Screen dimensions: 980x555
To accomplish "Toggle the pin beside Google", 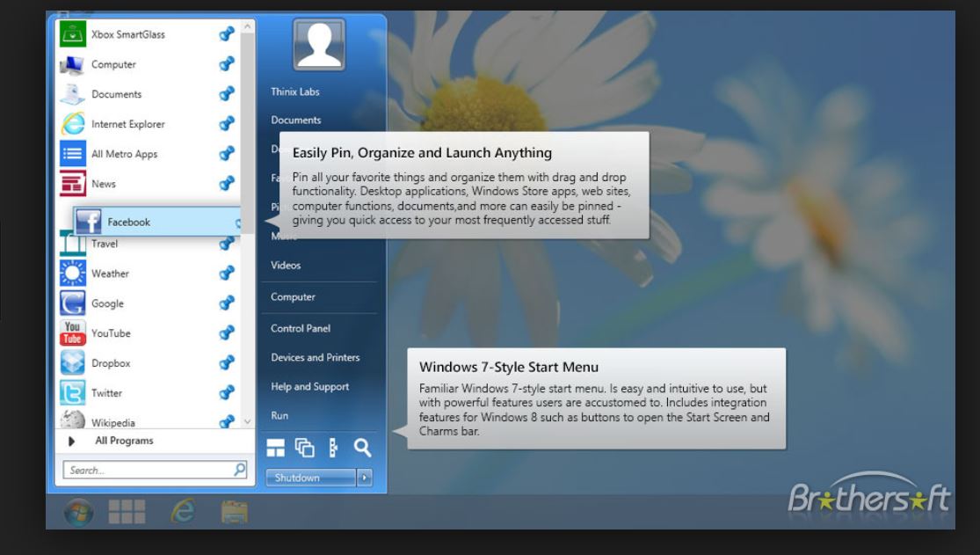I will click(226, 303).
